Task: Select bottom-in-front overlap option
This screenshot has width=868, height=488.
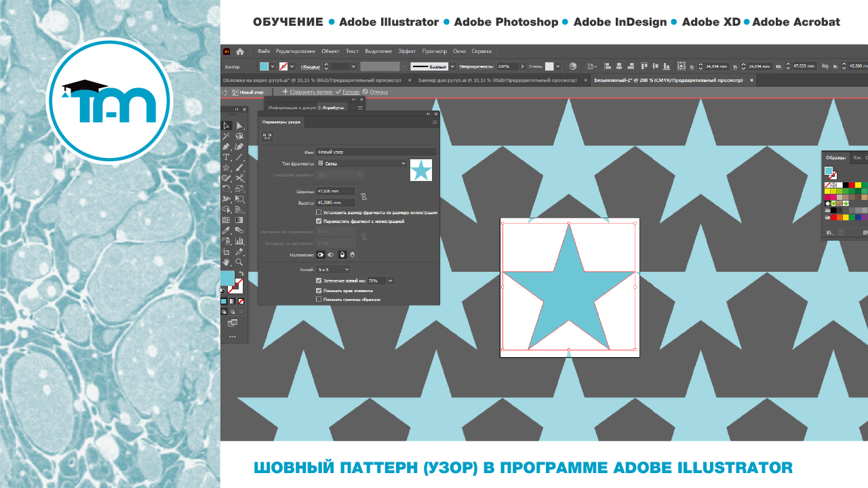Action: coord(353,255)
